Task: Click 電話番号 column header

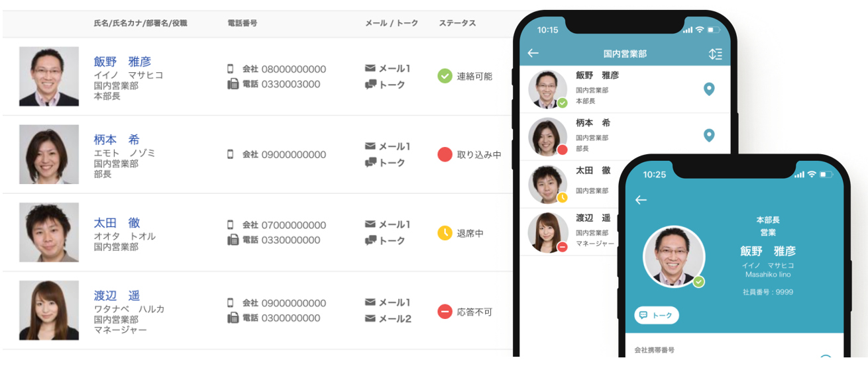Action: point(243,23)
